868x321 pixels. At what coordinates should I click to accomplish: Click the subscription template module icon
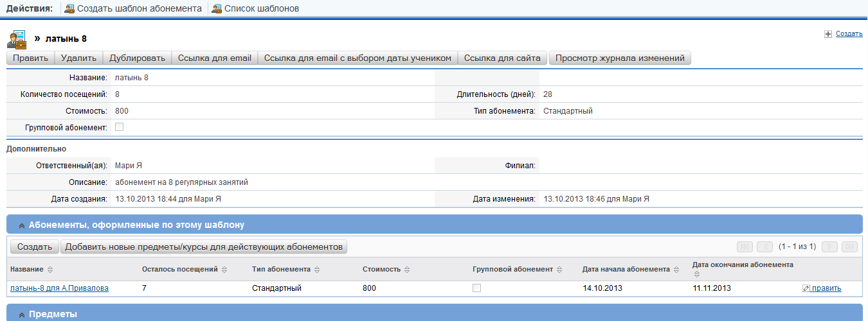click(17, 40)
